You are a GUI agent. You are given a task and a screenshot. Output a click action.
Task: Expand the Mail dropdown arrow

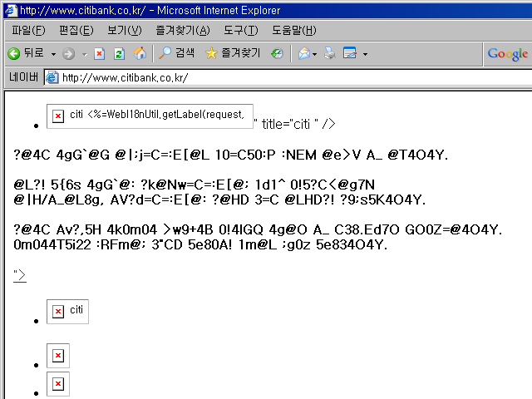coord(314,54)
